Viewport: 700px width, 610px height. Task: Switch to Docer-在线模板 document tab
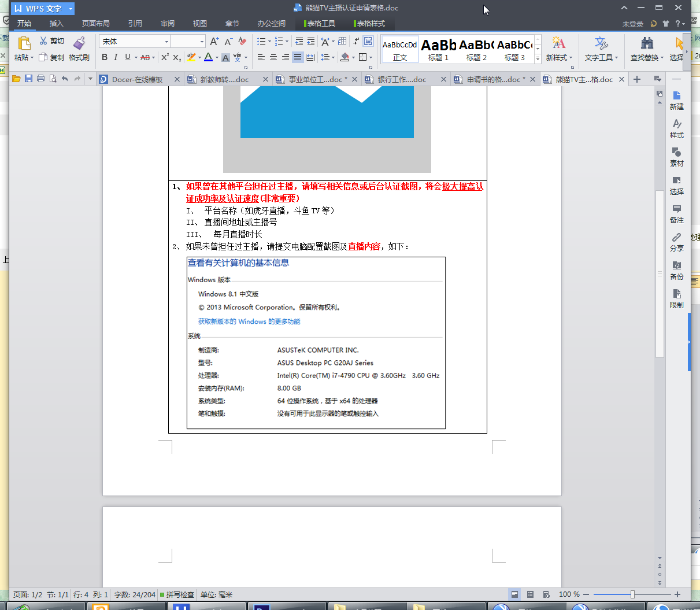click(138, 79)
